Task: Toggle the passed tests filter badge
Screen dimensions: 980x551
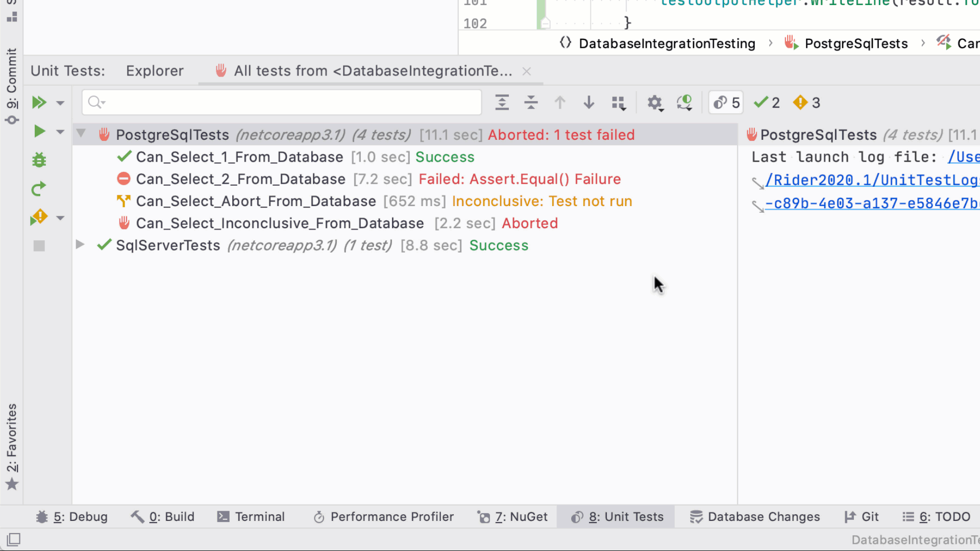Action: coord(767,102)
